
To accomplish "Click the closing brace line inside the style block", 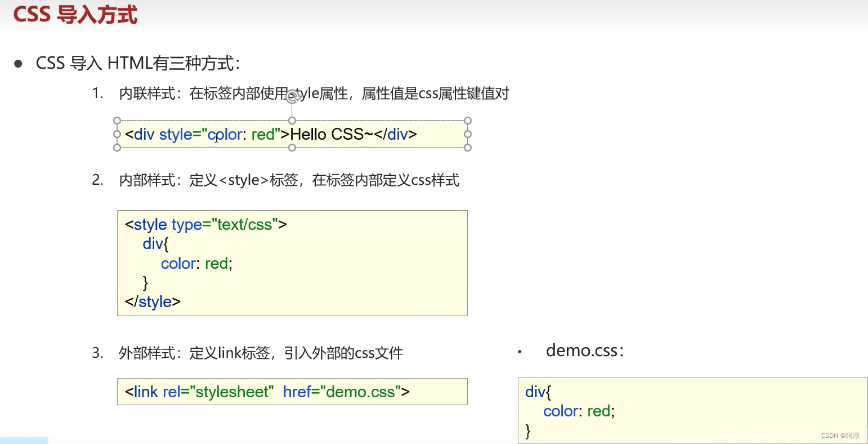I will pyautogui.click(x=146, y=282).
